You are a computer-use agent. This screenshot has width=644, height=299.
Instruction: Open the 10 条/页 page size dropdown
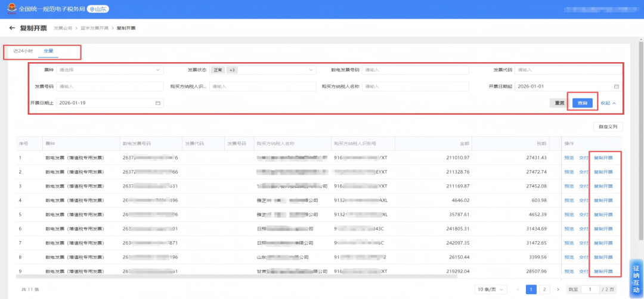pos(490,289)
